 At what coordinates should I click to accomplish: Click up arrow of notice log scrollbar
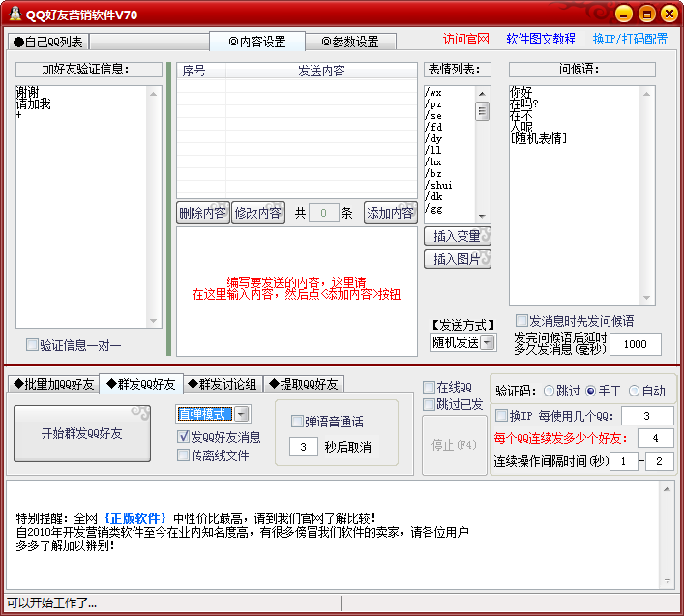pyautogui.click(x=667, y=489)
